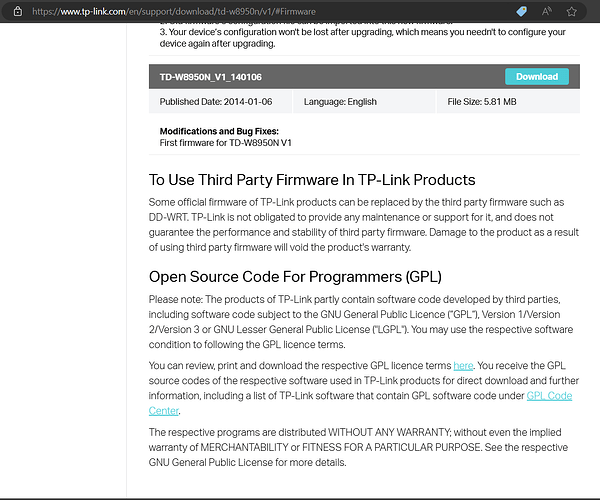Activate the Read Aloud icon

click(546, 11)
